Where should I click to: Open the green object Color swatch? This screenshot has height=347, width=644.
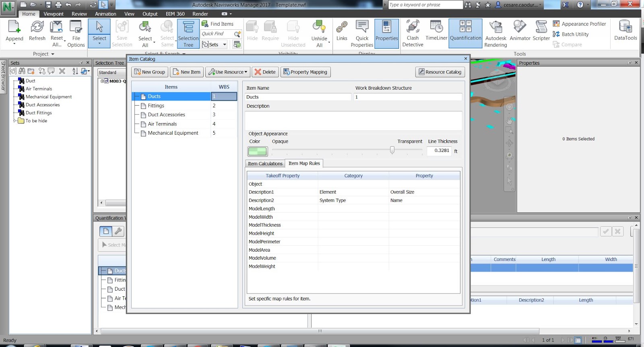click(x=257, y=151)
